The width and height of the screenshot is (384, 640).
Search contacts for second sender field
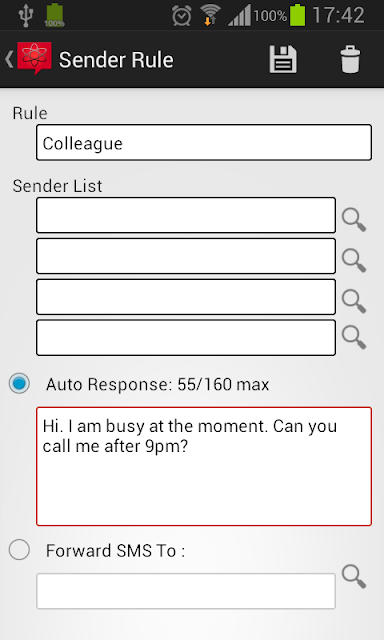[x=354, y=260]
